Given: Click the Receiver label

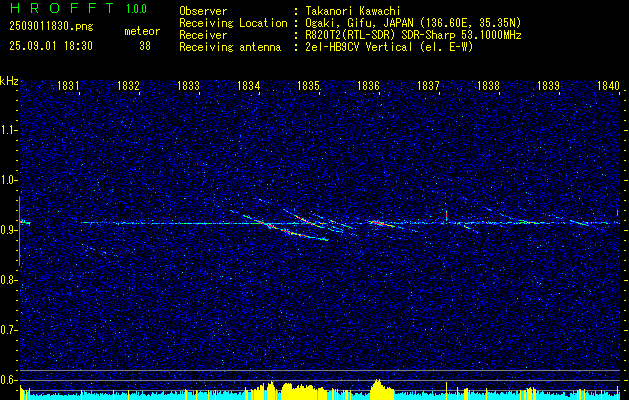Looking at the screenshot, I should (x=203, y=35).
